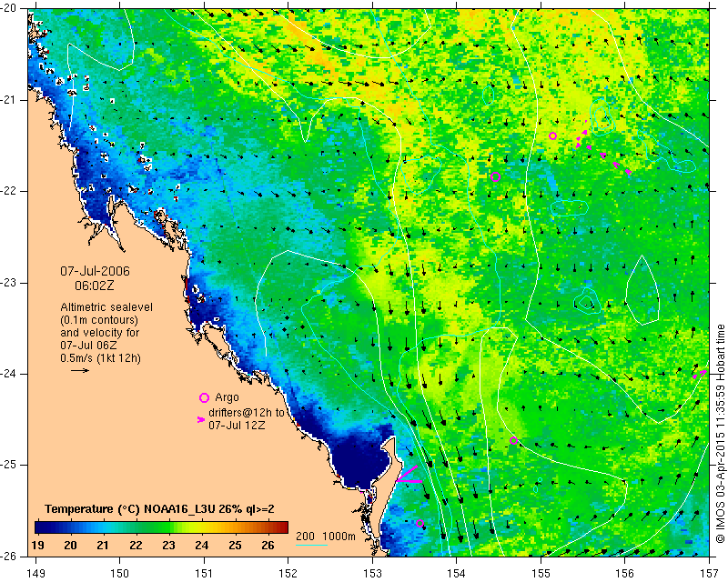Click the magenta line marker off Fraser Island
This screenshot has width=728, height=582.
pos(409,476)
